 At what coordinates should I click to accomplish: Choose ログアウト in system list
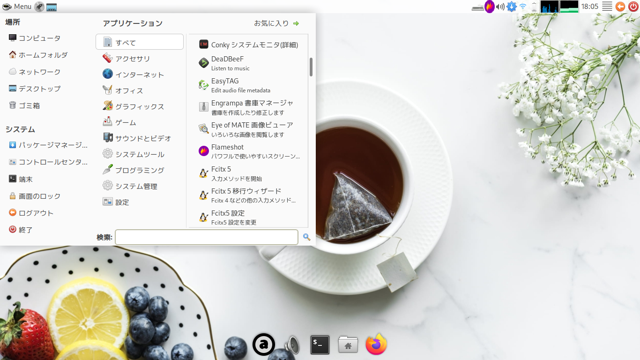31,213
